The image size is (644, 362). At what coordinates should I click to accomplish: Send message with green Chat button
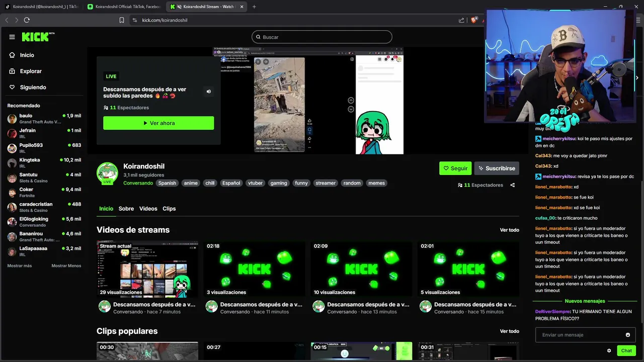click(x=626, y=350)
